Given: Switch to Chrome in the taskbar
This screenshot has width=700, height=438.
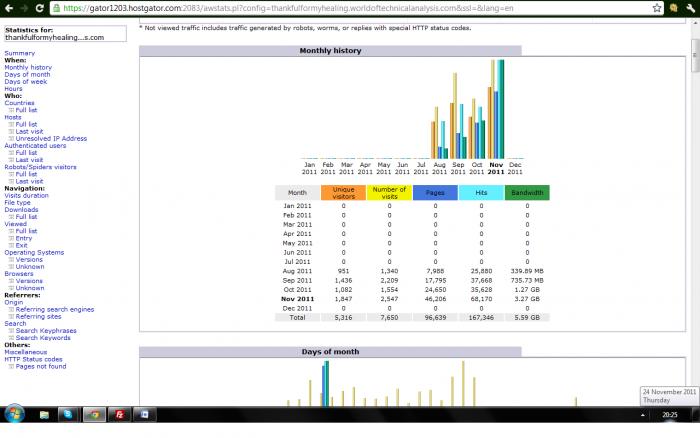Looking at the screenshot, I should [94, 415].
